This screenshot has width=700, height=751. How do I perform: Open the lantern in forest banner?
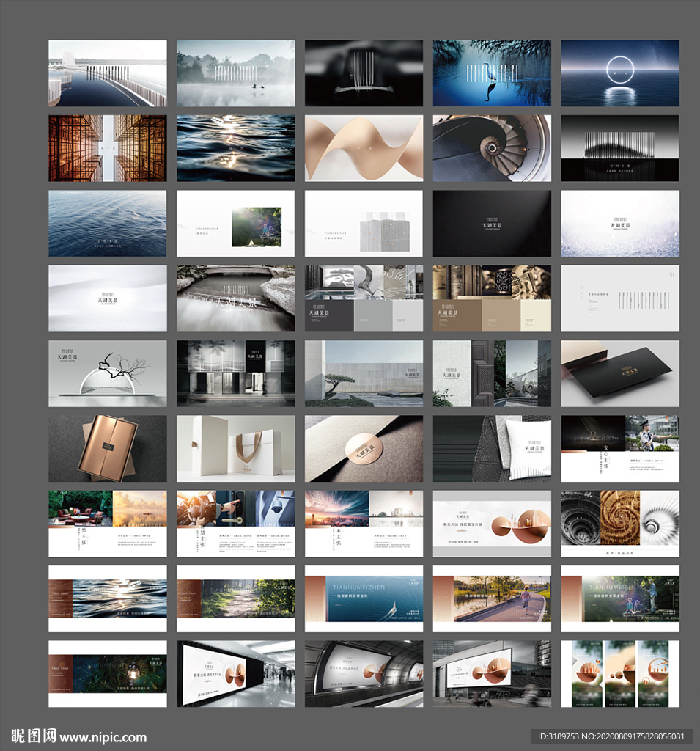coord(107,673)
